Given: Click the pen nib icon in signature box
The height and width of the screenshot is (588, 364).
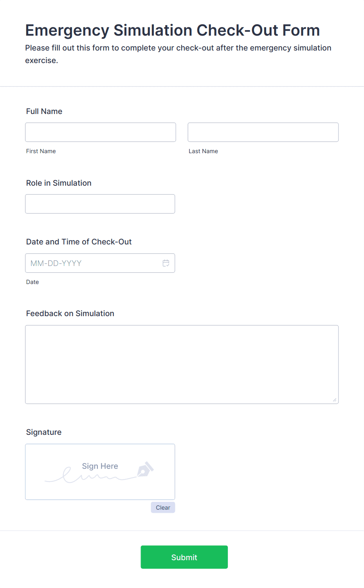Looking at the screenshot, I should pos(145,469).
